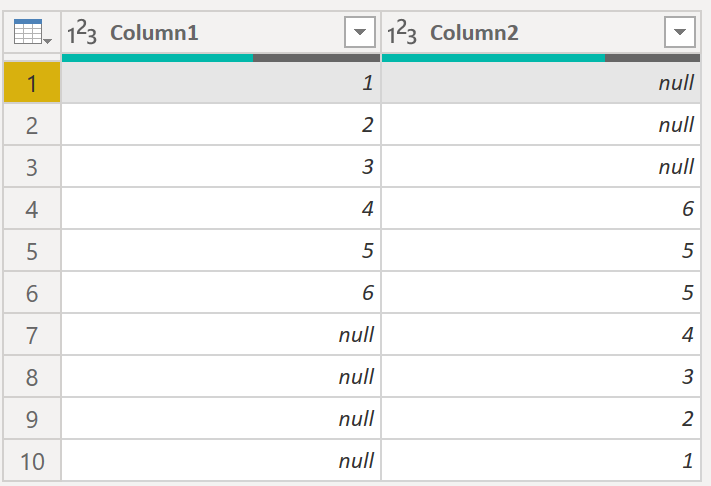Click Column1 null cell in row 8
This screenshot has height=486, width=711.
(221, 377)
